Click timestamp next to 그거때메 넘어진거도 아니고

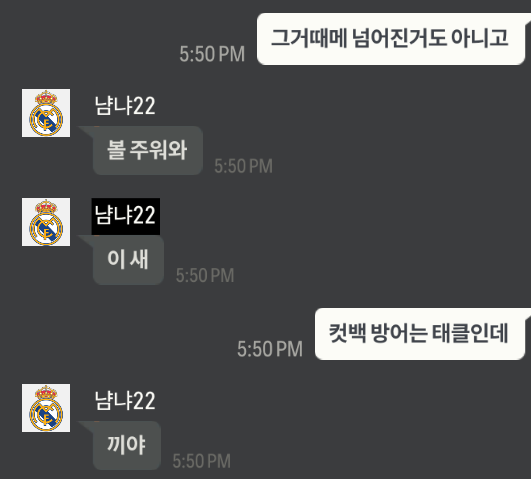(212, 54)
